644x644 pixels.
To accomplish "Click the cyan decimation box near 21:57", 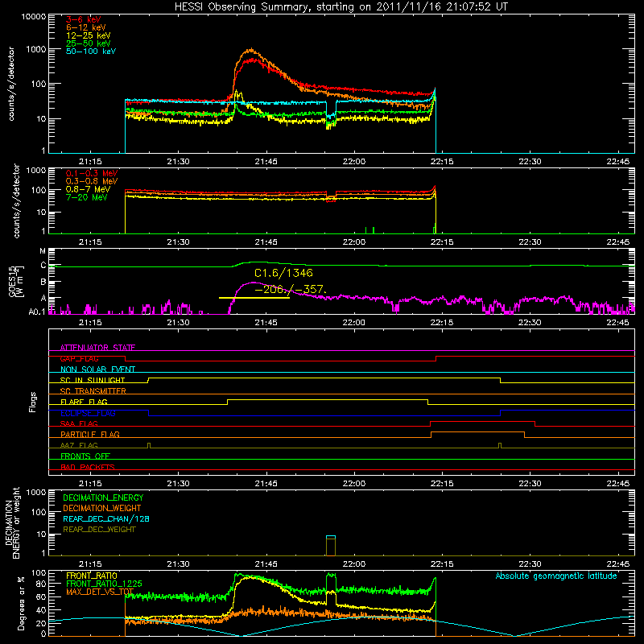I will (x=331, y=537).
